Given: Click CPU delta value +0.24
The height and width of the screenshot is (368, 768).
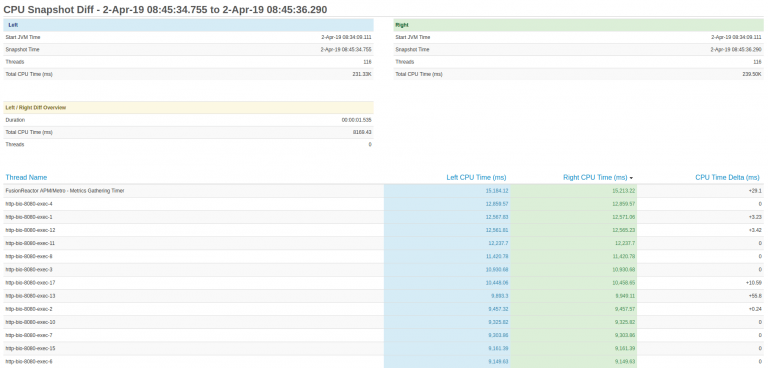Looking at the screenshot, I should (x=756, y=309).
